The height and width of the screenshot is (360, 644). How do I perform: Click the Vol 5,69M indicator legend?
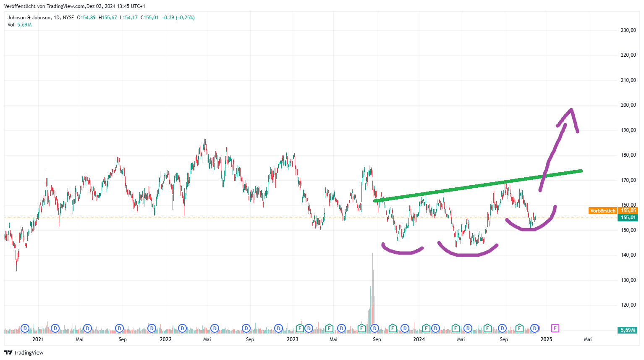pos(19,25)
